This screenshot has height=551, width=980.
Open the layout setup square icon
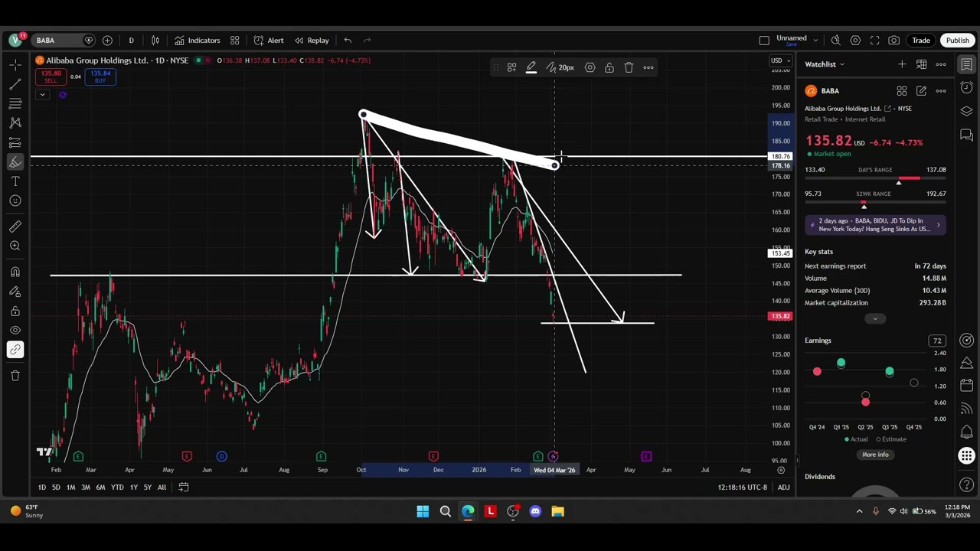click(x=764, y=41)
